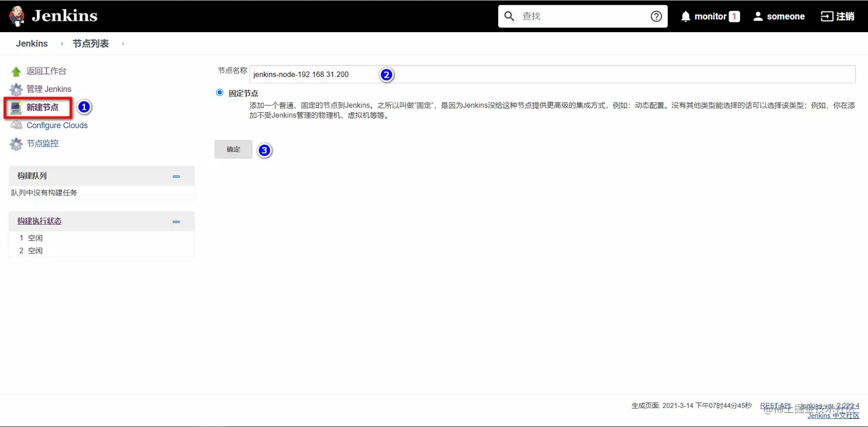Click the 注销 logout icon

click(827, 16)
